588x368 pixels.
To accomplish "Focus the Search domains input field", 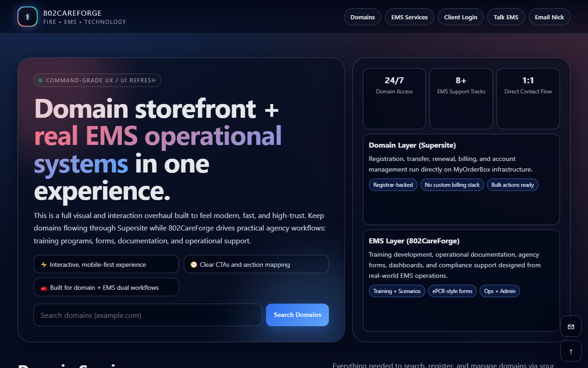I will coord(148,315).
